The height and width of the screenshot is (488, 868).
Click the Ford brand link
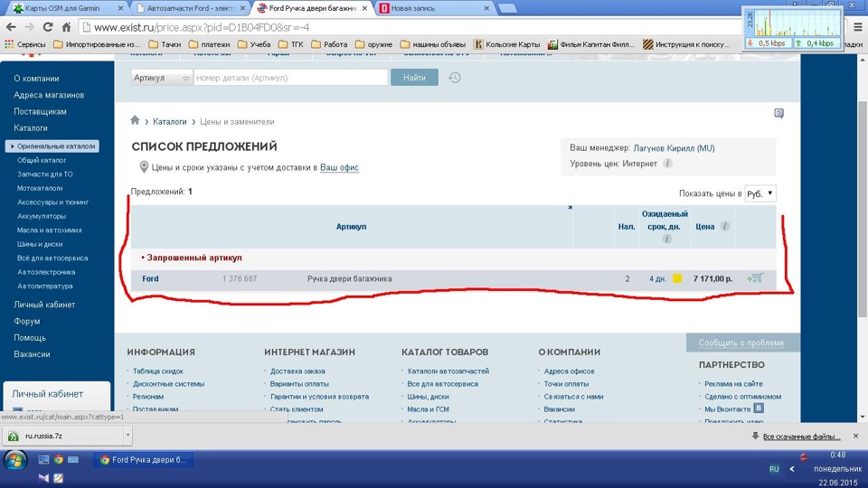pyautogui.click(x=150, y=278)
